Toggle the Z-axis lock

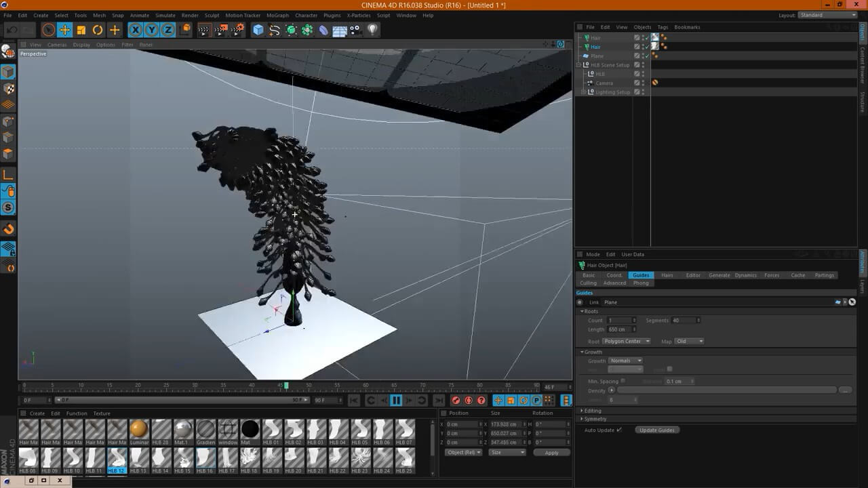[x=167, y=30]
